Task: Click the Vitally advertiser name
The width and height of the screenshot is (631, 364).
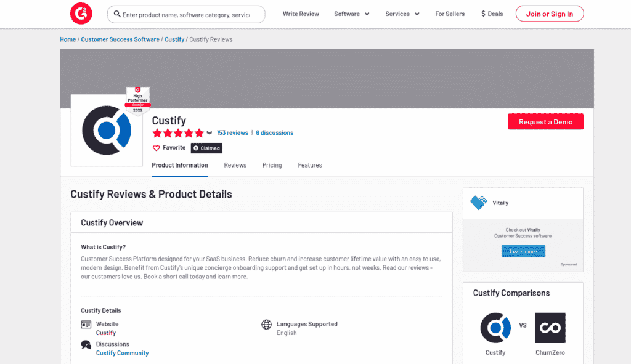Action: pyautogui.click(x=500, y=203)
